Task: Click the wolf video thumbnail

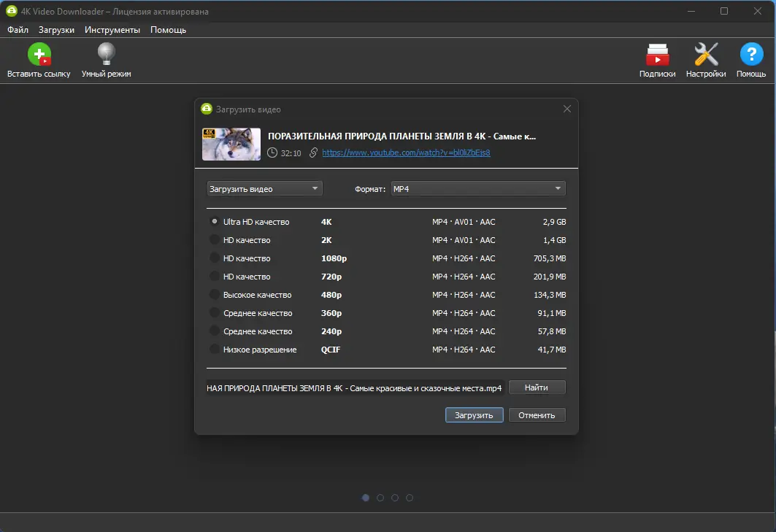Action: coord(231,144)
